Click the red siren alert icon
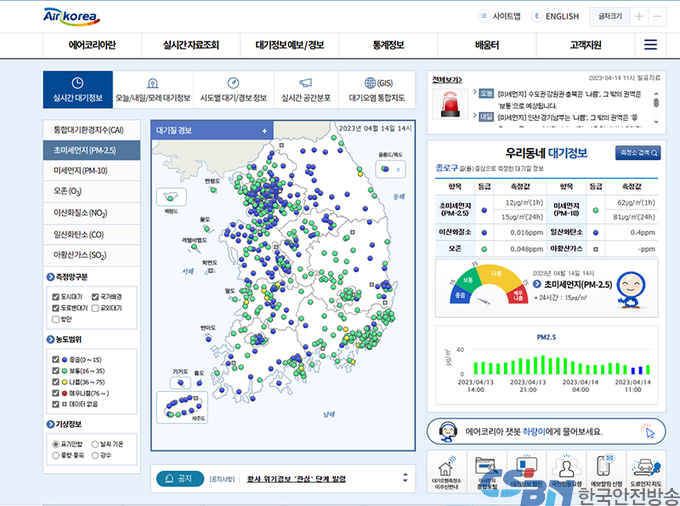The height and width of the screenshot is (506, 680). pos(450,104)
